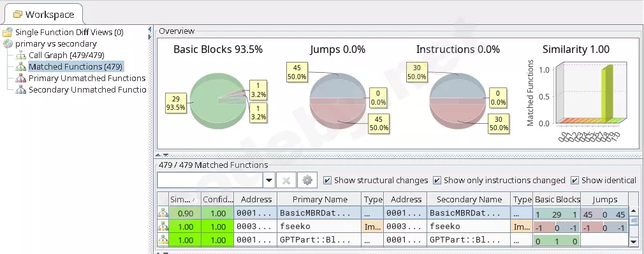Open Primary Unmatched Functions node
Image resolution: width=644 pixels, height=254 pixels.
(x=87, y=78)
